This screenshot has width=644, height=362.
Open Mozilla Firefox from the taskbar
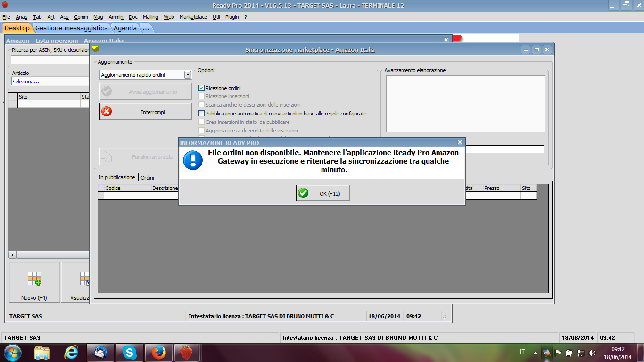[158, 353]
